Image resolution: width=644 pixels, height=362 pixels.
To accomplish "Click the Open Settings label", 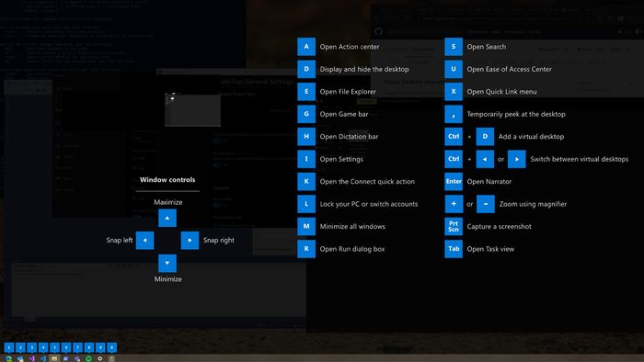I will pyautogui.click(x=341, y=159).
